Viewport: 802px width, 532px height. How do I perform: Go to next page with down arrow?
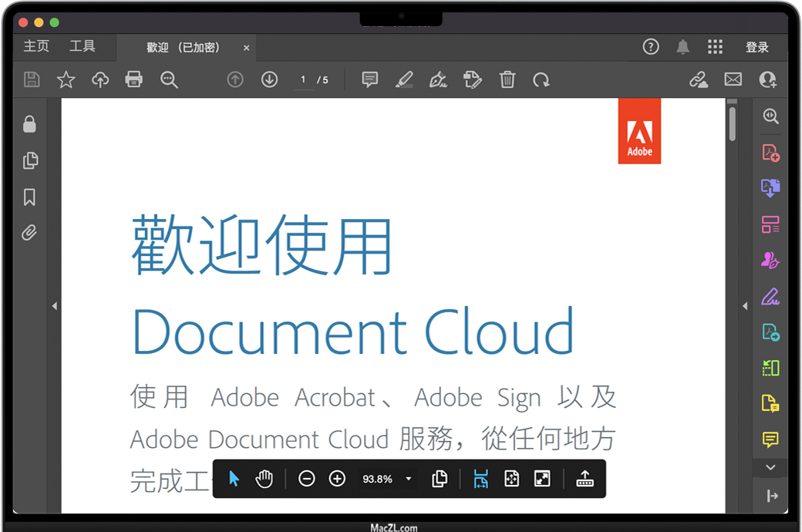[x=269, y=79]
